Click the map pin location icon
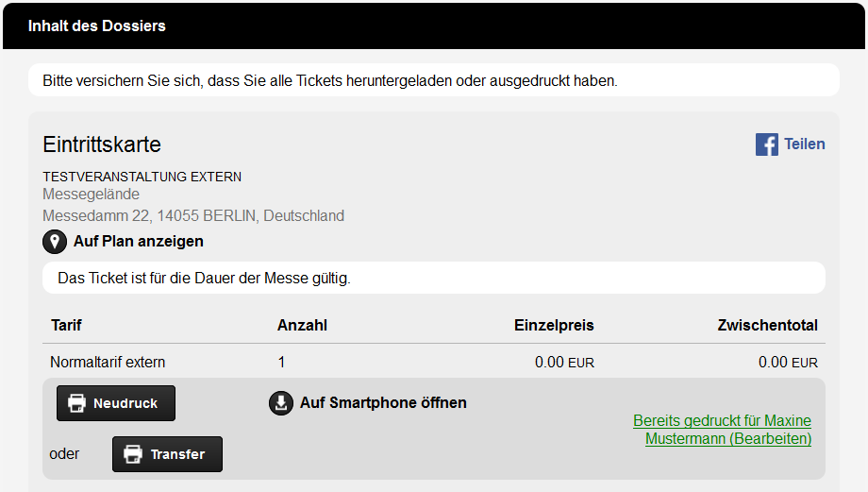Viewport: 868px width, 492px height. pyautogui.click(x=55, y=242)
